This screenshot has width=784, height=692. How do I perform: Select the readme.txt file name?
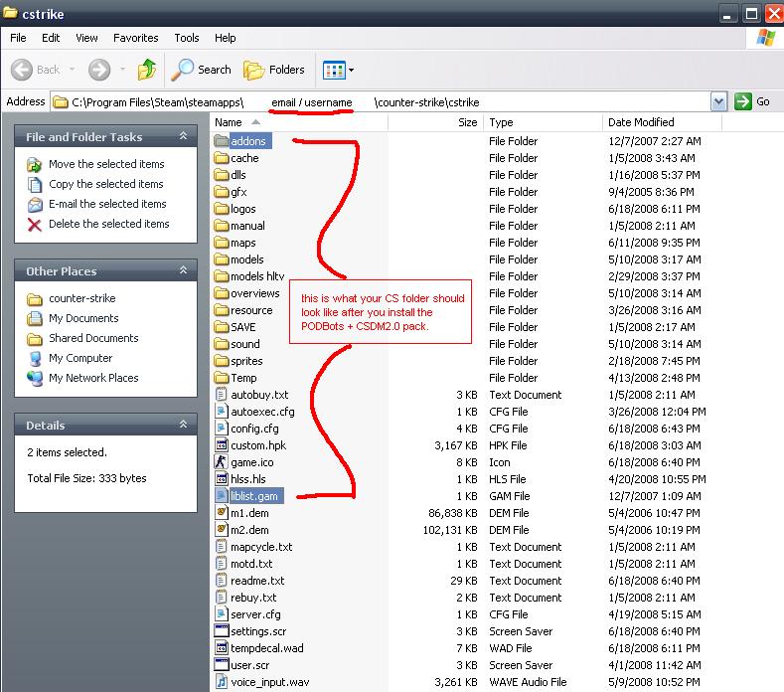point(257,581)
